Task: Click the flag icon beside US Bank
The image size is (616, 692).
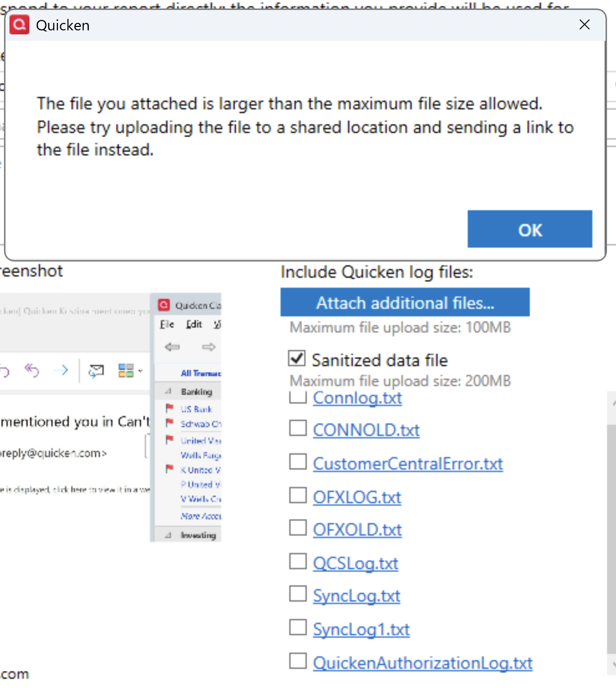Action: click(x=169, y=408)
